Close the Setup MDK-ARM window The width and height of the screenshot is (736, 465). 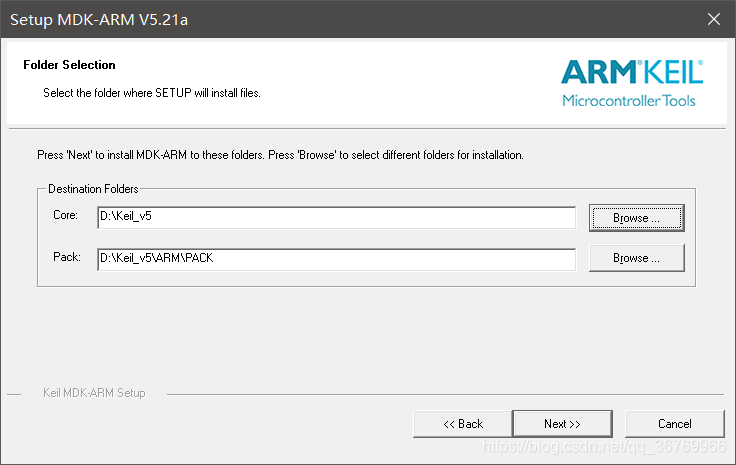(x=714, y=19)
